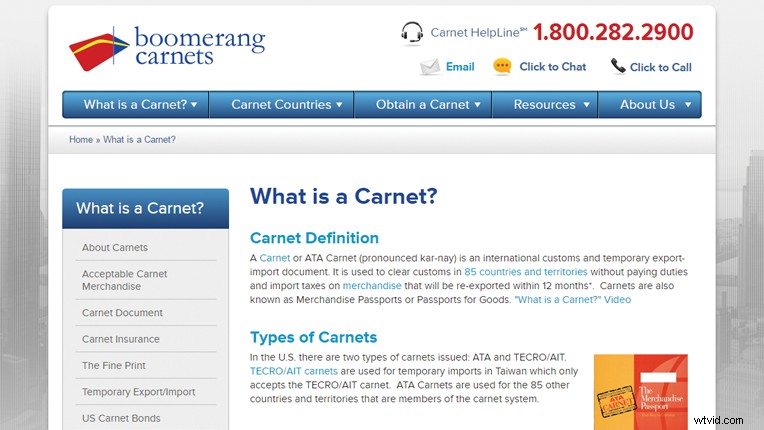Click the What is a Carnet? page heading
Viewport: 764px width, 430px height.
pyautogui.click(x=344, y=196)
